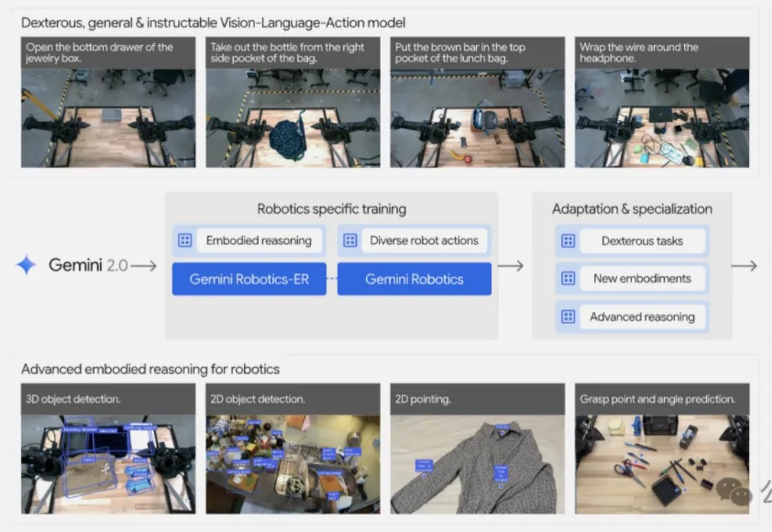Click the "2D pointing." caption
This screenshot has width=772, height=532.
(422, 399)
